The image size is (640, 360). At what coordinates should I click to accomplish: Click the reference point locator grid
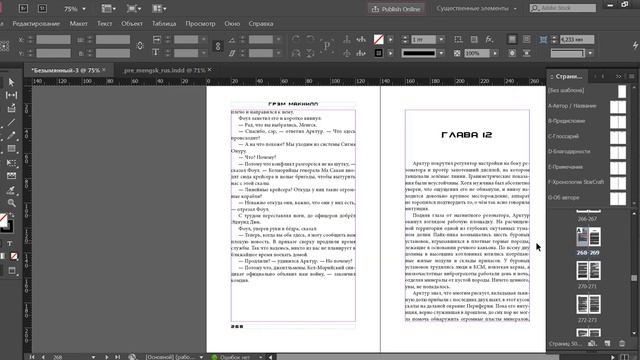click(4, 46)
